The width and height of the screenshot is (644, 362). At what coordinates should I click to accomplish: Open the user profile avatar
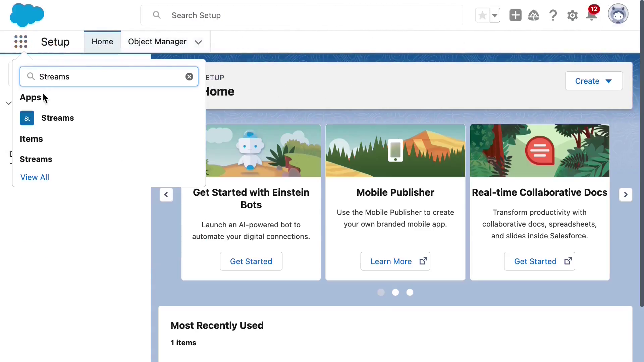[618, 14]
